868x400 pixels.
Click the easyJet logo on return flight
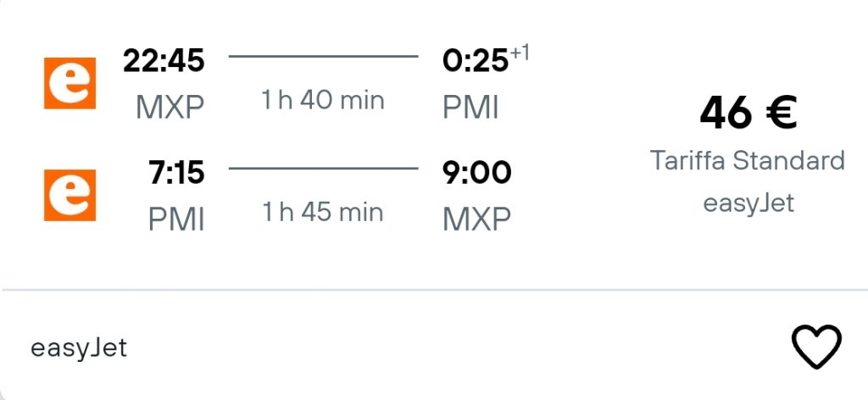pyautogui.click(x=70, y=195)
